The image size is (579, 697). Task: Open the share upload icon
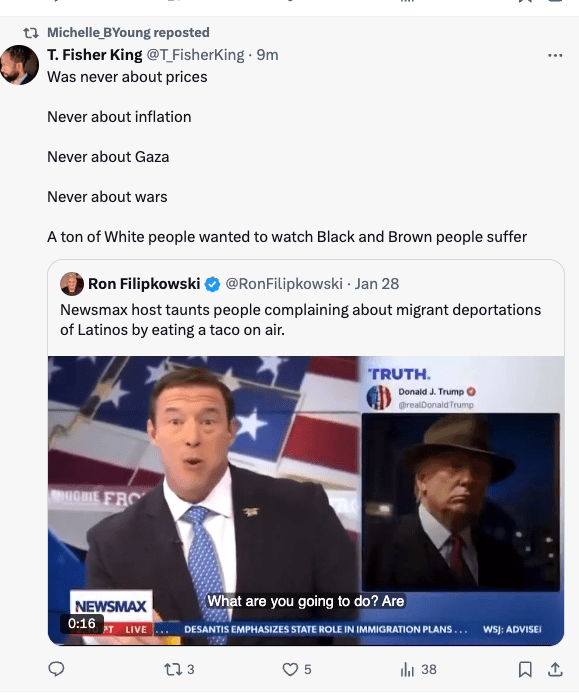click(x=555, y=669)
